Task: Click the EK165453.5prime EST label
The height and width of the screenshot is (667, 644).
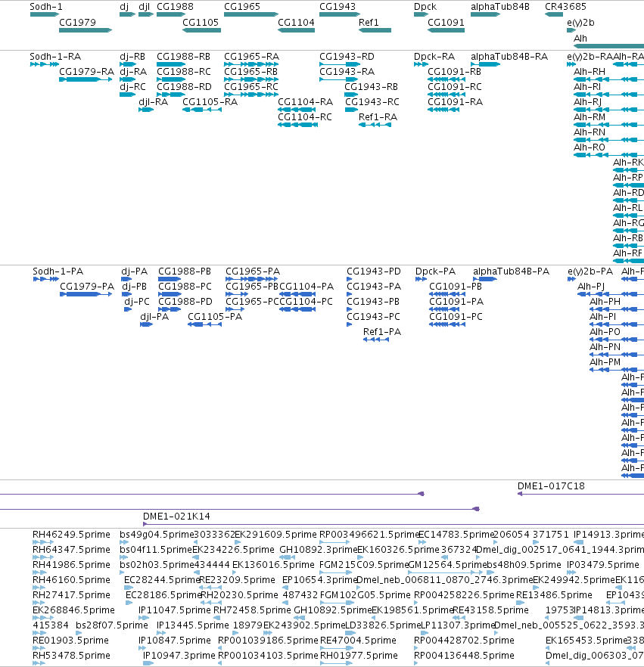Action: [x=587, y=641]
